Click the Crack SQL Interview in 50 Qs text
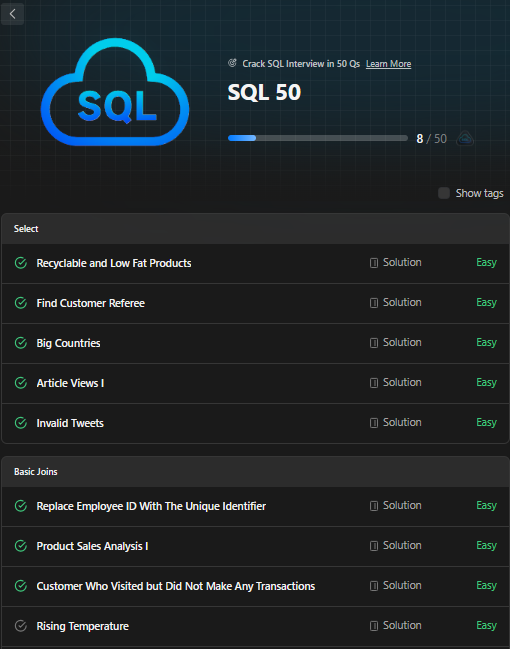 pyautogui.click(x=301, y=64)
